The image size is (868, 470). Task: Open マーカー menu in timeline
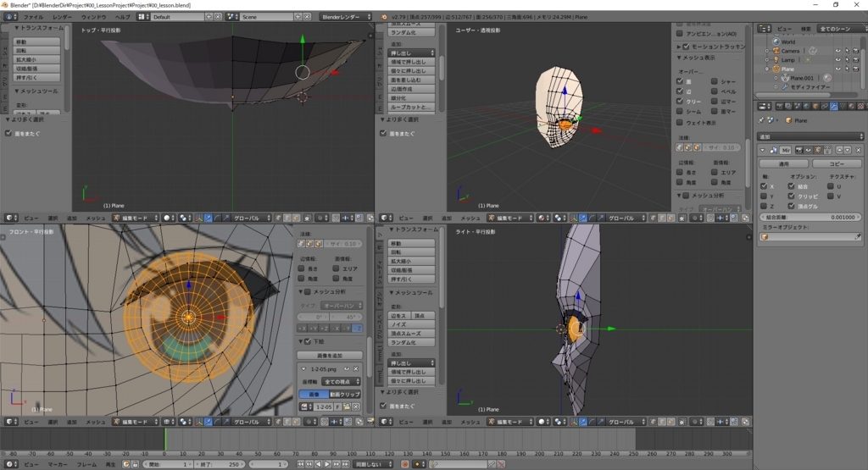[58, 464]
